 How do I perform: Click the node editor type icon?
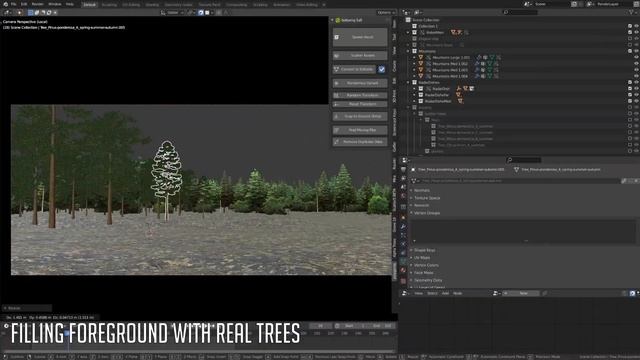[x=405, y=293]
